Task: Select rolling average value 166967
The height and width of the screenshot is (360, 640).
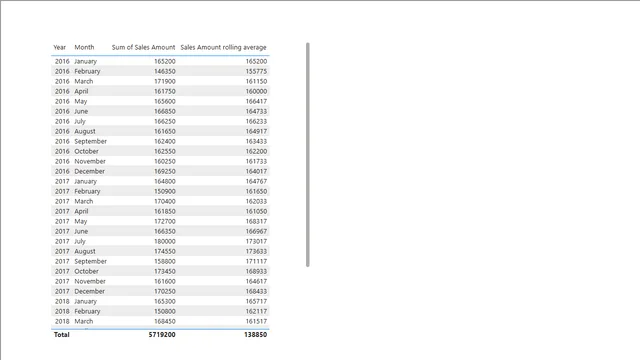Action: point(256,231)
